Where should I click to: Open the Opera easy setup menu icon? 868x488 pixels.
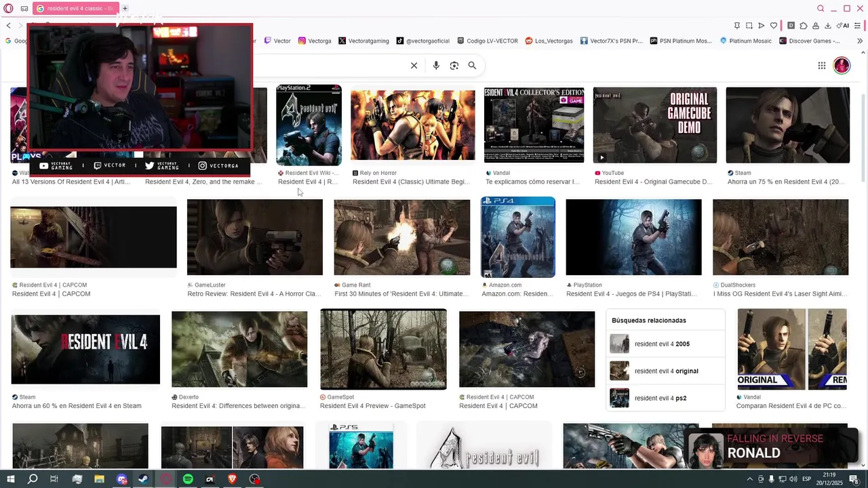pos(857,26)
